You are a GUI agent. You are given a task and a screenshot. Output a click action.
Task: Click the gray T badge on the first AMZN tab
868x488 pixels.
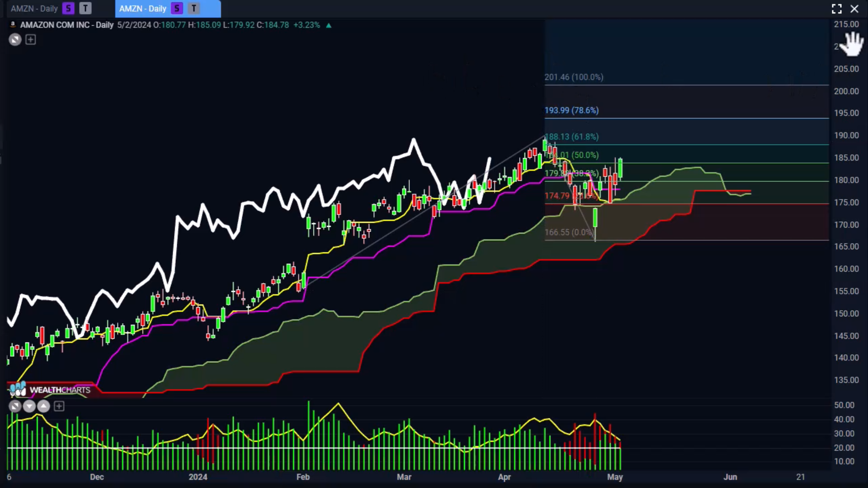(85, 9)
